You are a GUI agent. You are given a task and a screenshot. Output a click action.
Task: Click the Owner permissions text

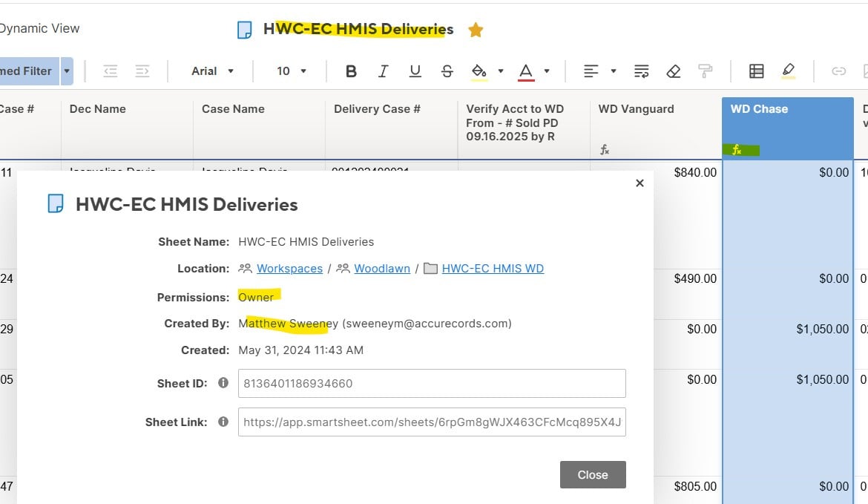(x=256, y=298)
